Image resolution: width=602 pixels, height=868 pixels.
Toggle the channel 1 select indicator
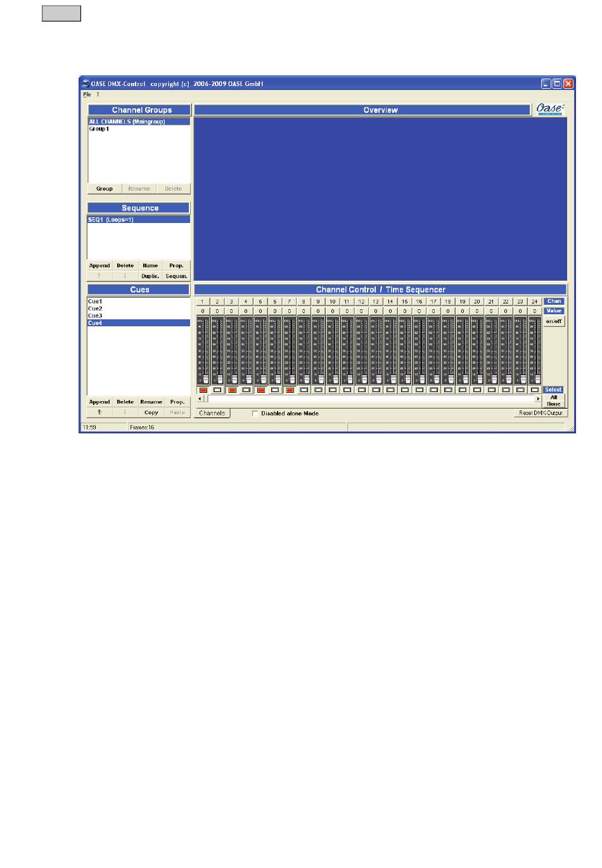(x=203, y=390)
